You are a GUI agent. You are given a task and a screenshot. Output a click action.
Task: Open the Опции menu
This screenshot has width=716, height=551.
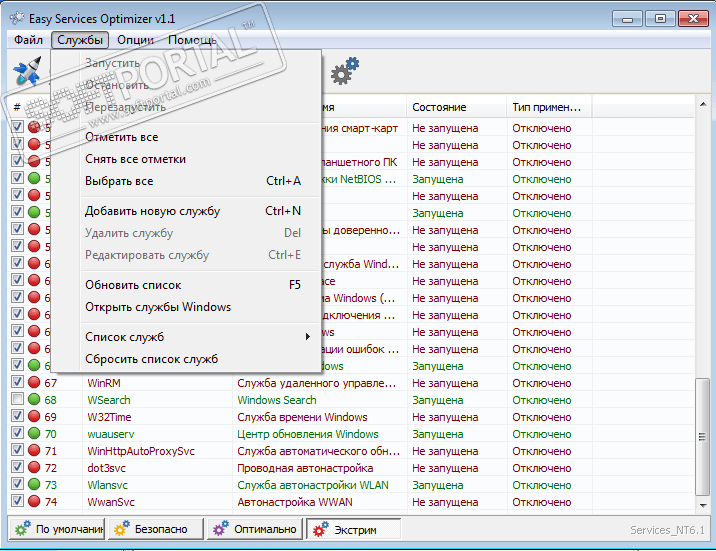click(x=135, y=40)
